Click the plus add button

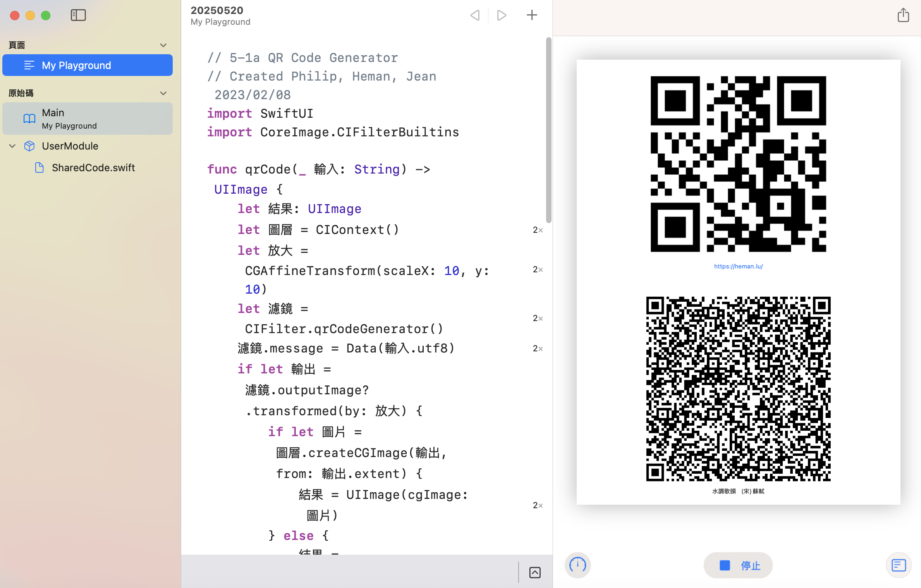click(x=532, y=15)
